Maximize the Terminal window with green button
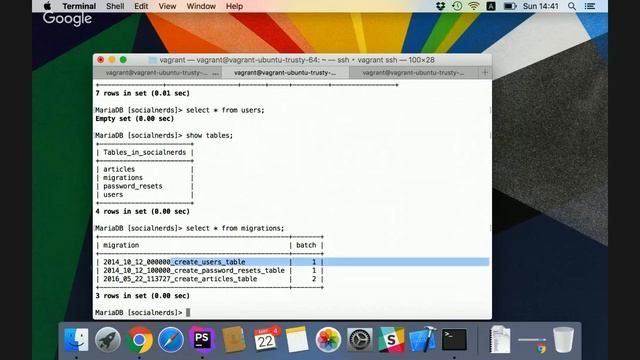640x360 pixels. pos(123,60)
